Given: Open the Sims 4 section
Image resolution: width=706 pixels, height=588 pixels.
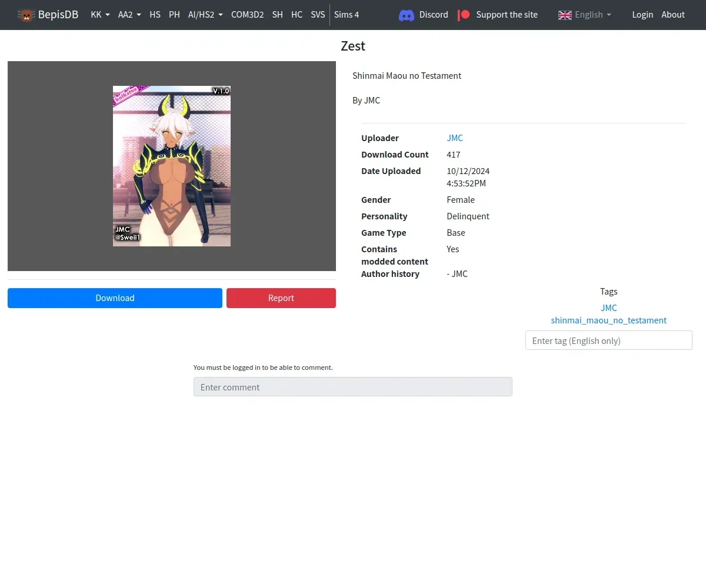Looking at the screenshot, I should click(x=347, y=15).
